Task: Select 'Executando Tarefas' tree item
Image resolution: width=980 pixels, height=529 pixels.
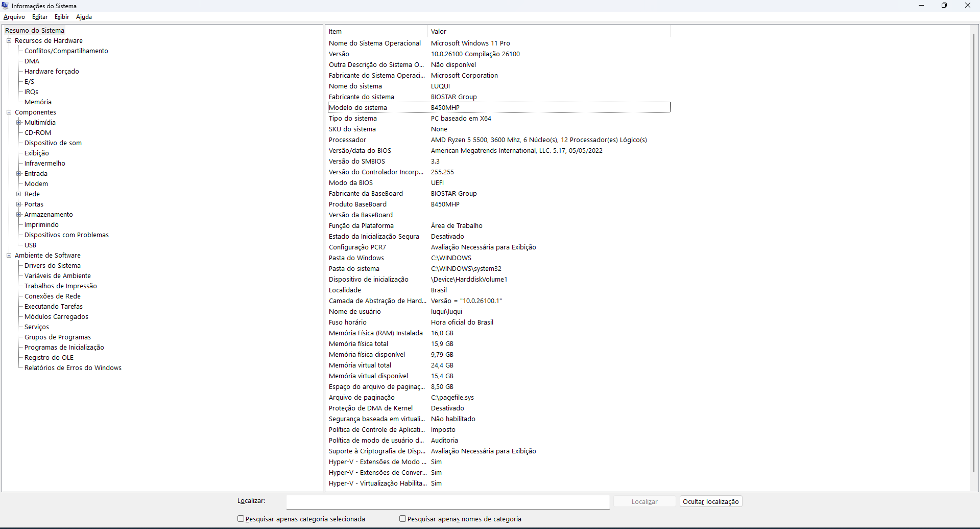Action: (x=54, y=307)
